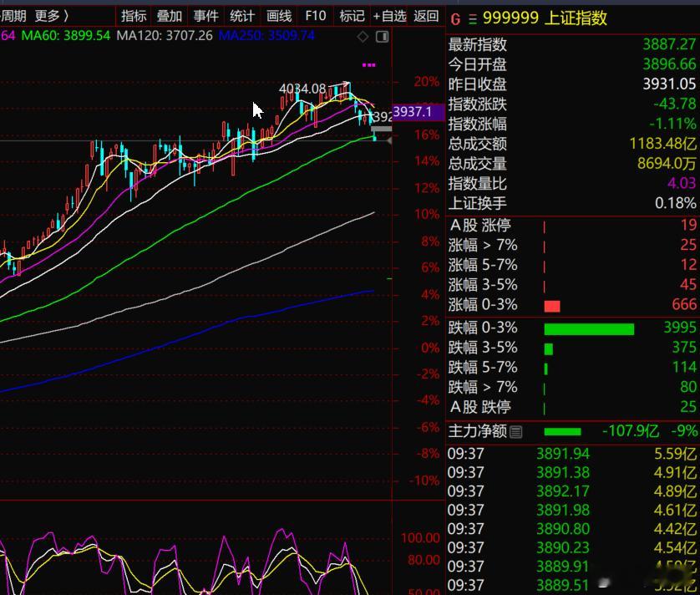Click the tick row with price 3890.23
Screen dimensions: 700x595
pyautogui.click(x=572, y=547)
